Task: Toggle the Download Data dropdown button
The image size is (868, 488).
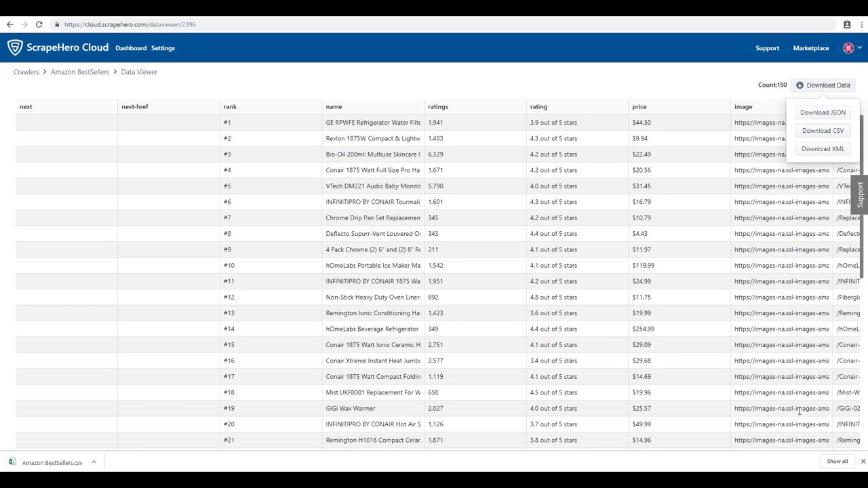Action: tap(823, 85)
